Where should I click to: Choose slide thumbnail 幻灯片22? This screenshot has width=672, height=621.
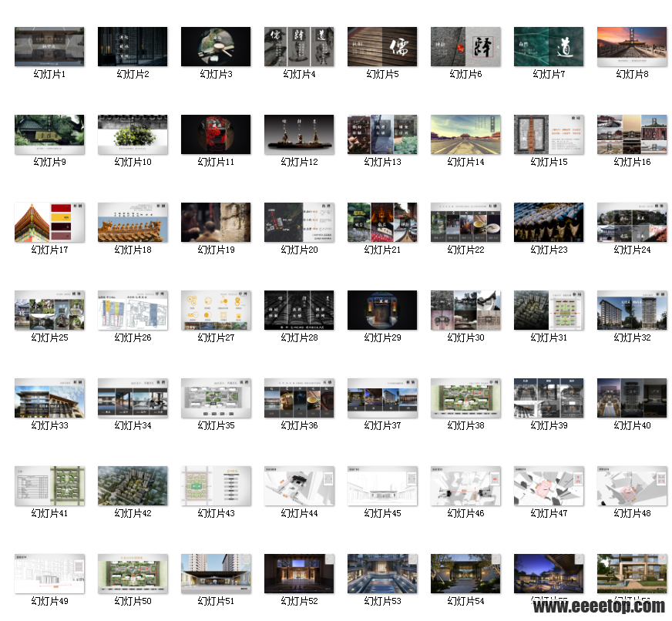[x=465, y=223]
